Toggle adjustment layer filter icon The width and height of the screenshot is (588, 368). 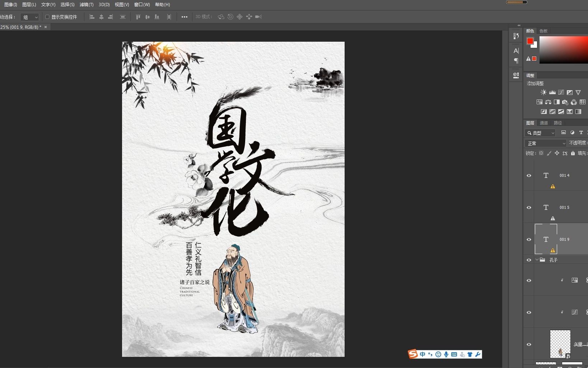[x=572, y=133]
